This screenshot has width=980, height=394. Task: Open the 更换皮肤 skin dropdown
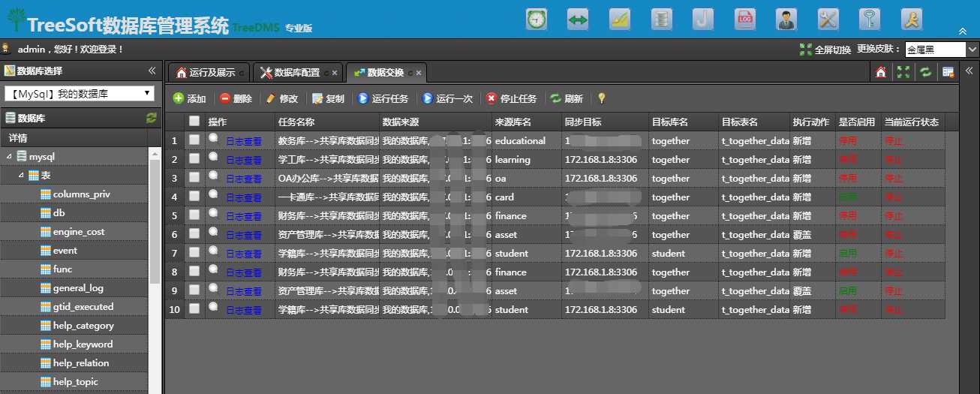(941, 50)
